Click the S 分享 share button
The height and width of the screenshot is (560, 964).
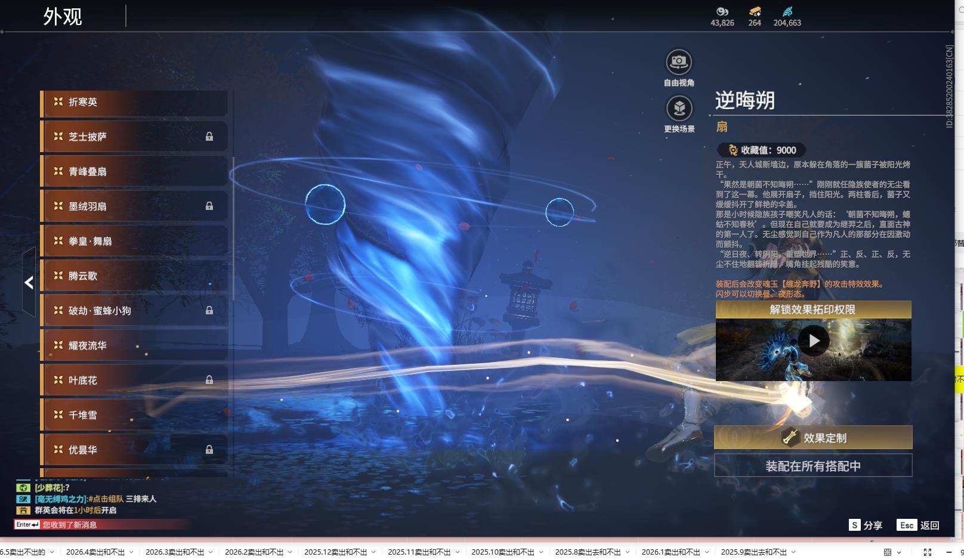866,525
